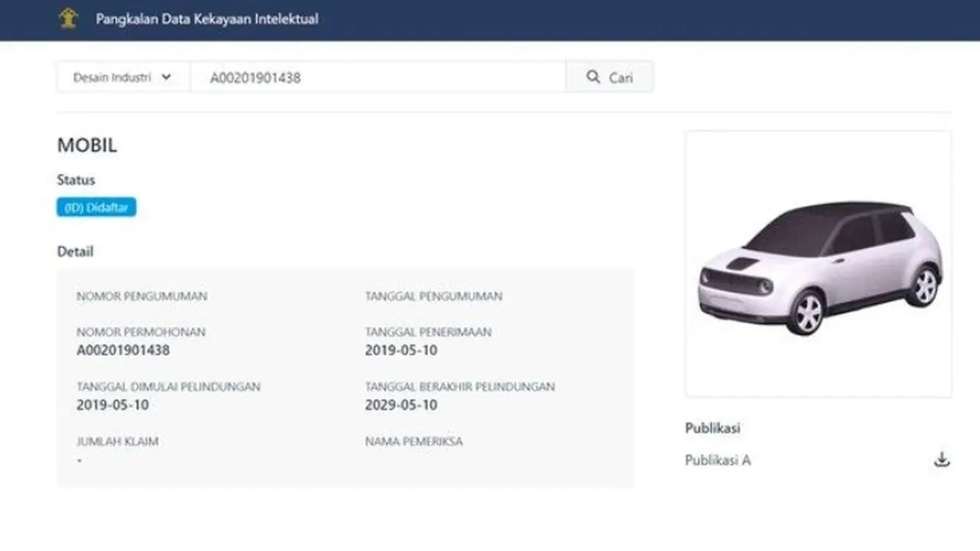980x551 pixels.
Task: Expand the Desain Industri category dropdown
Action: point(122,77)
